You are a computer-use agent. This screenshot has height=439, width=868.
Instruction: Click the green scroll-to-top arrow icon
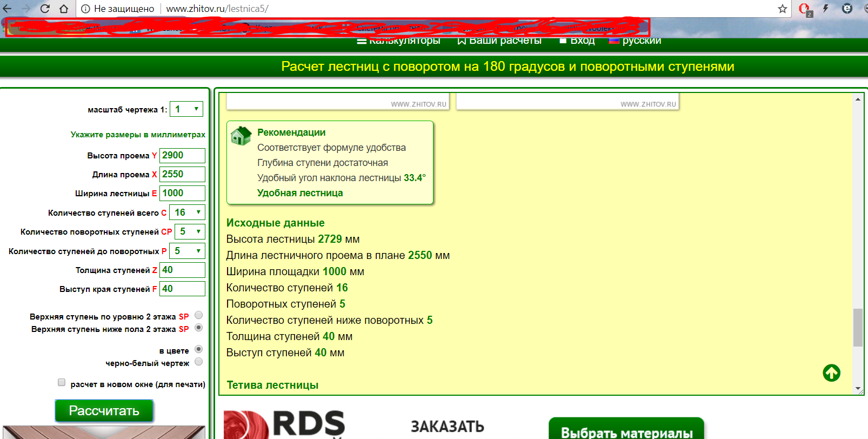(x=831, y=373)
